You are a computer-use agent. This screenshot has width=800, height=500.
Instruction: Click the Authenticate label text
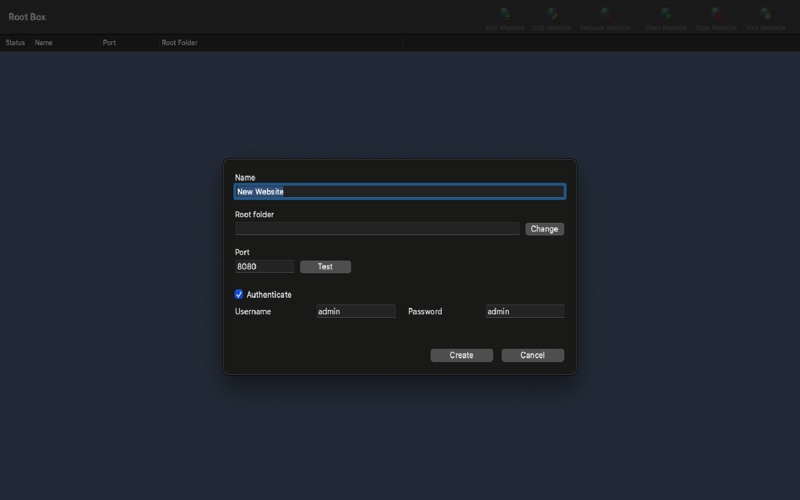click(269, 294)
